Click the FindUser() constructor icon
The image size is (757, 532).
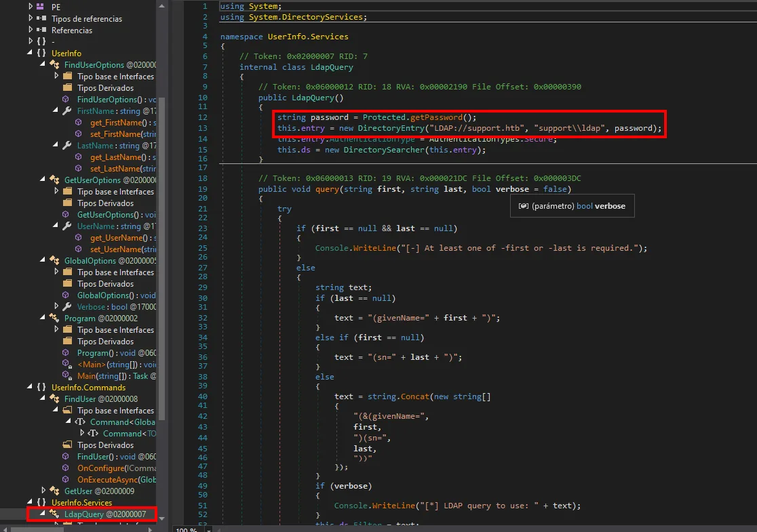[66, 456]
